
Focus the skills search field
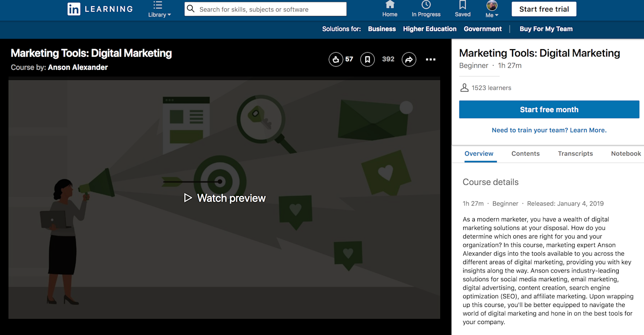point(265,9)
